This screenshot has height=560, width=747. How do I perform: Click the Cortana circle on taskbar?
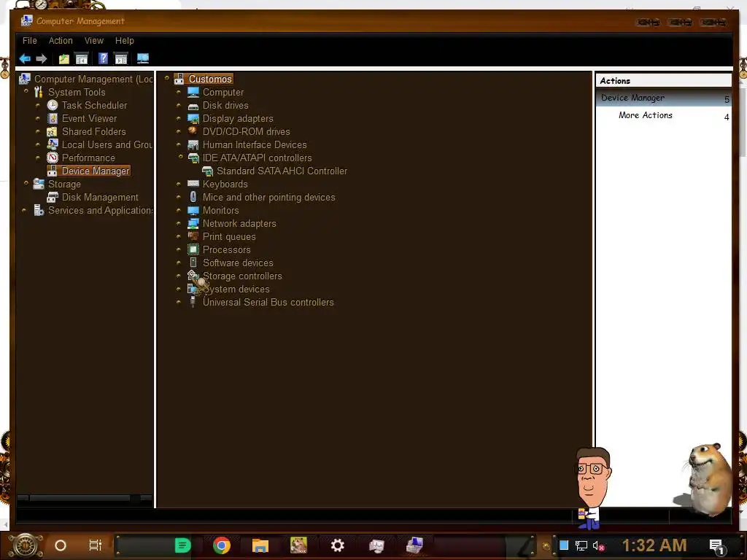(x=61, y=545)
